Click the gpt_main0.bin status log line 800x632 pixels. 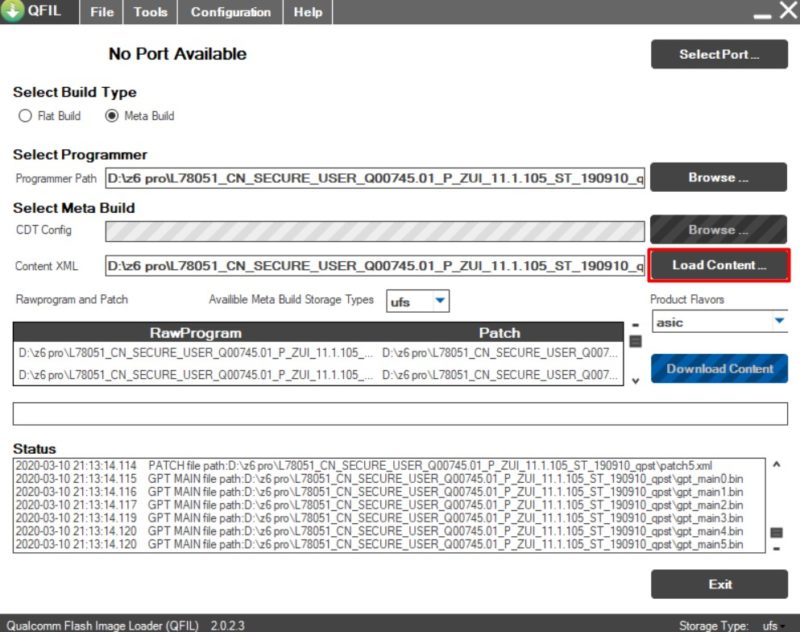tap(379, 479)
